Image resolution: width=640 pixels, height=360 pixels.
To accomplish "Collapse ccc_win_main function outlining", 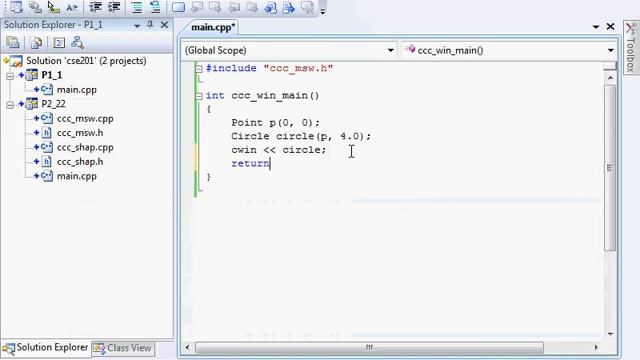I will pyautogui.click(x=199, y=96).
